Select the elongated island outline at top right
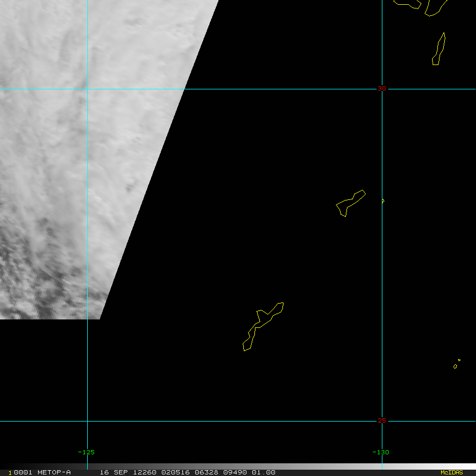476x476 pixels. pos(439,49)
